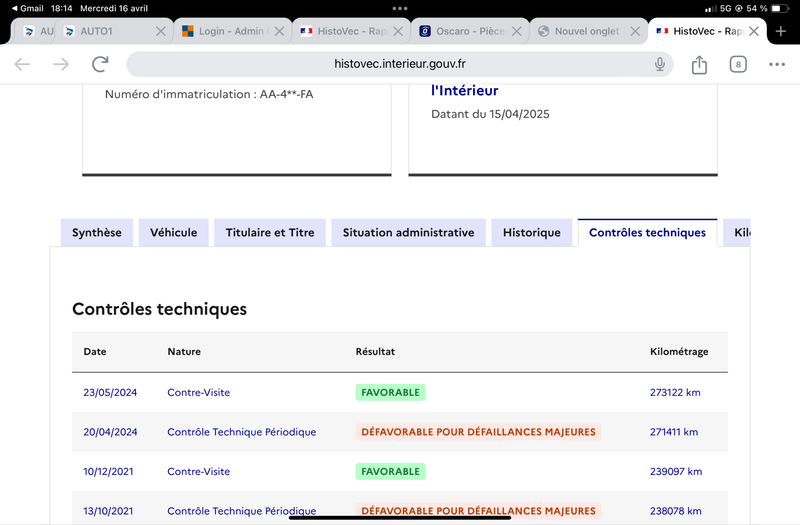Screen dimensions: 800x525
Task: Click the 273122 km mileage value
Action: tap(675, 392)
